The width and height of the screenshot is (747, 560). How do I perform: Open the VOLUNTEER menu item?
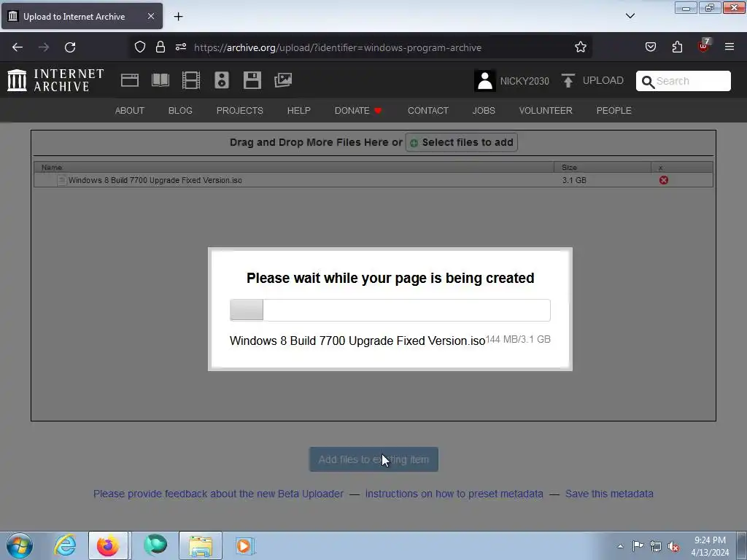(x=546, y=111)
